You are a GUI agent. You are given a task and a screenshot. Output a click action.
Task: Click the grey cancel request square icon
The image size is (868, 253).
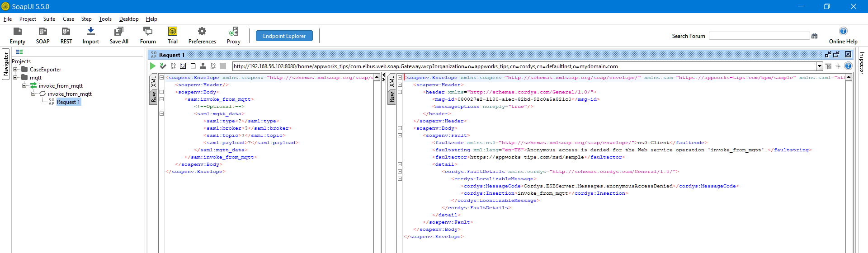point(223,66)
